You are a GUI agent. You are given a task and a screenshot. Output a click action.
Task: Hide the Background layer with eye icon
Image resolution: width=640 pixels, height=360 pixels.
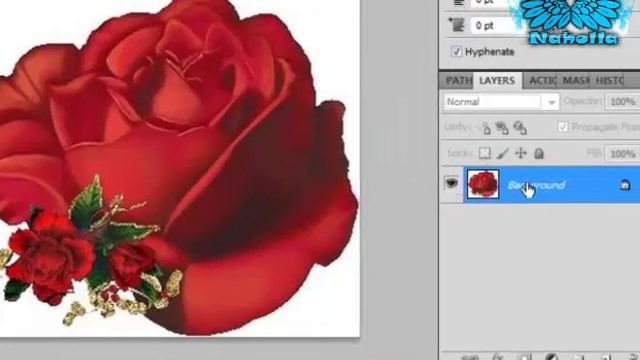[x=451, y=183]
